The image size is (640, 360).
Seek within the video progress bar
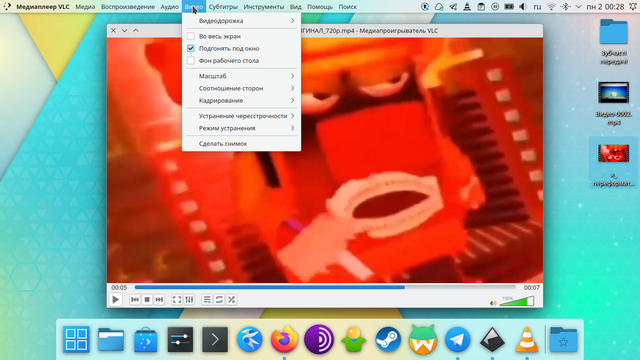coord(325,287)
